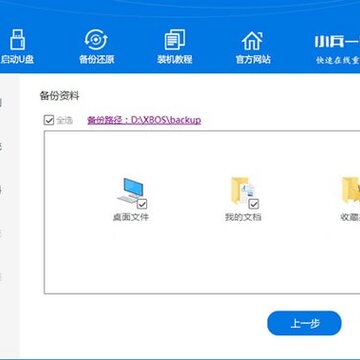Click the 上一步 previous step button

304,323
